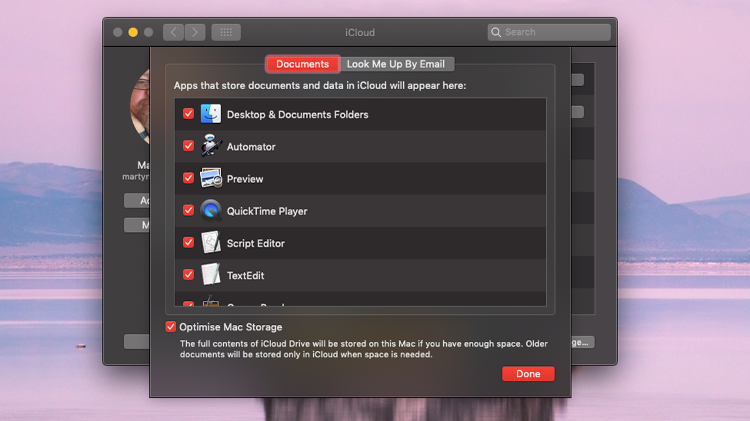Click the TextEdit app icon

[210, 275]
